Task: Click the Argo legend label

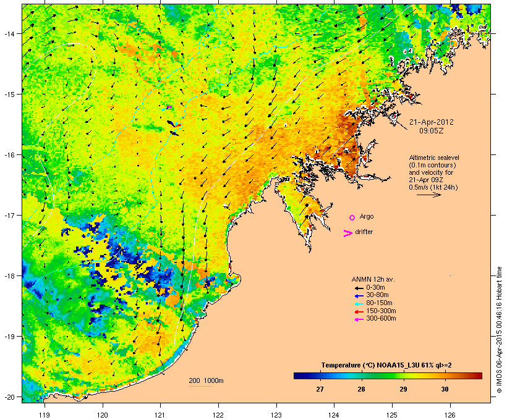Action: [367, 216]
